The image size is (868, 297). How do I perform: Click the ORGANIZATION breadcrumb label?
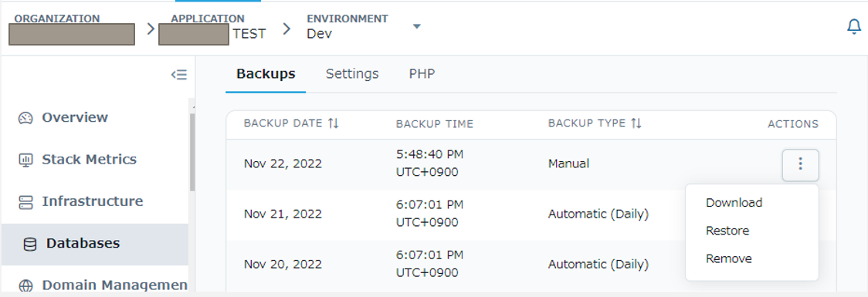57,19
